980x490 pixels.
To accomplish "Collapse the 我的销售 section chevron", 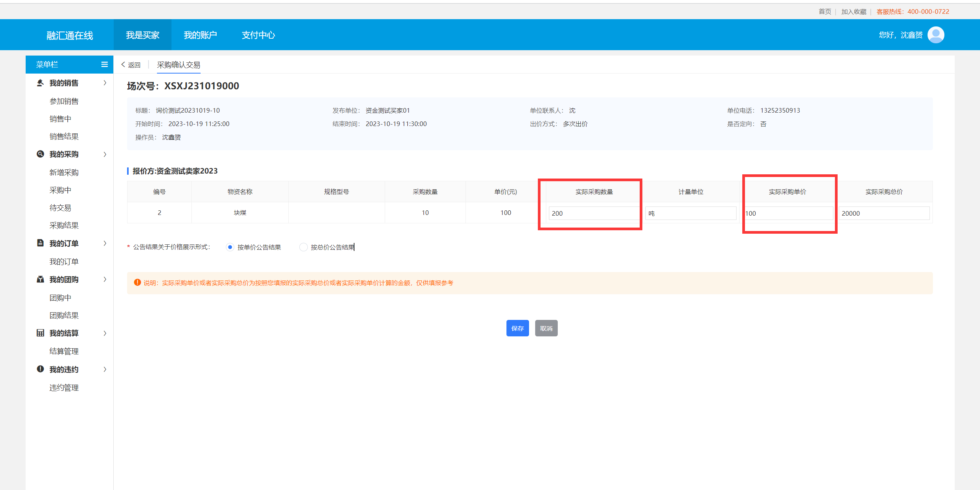I will pos(105,83).
